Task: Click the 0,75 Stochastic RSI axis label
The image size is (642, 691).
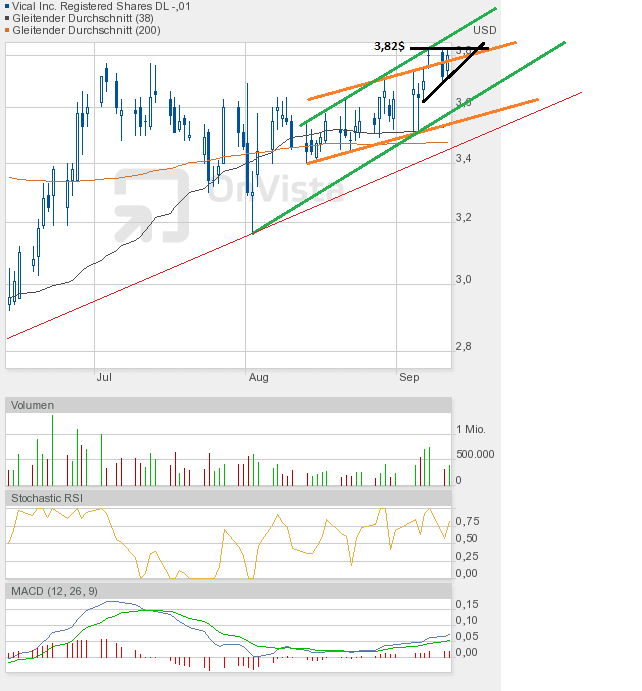Action: 466,521
